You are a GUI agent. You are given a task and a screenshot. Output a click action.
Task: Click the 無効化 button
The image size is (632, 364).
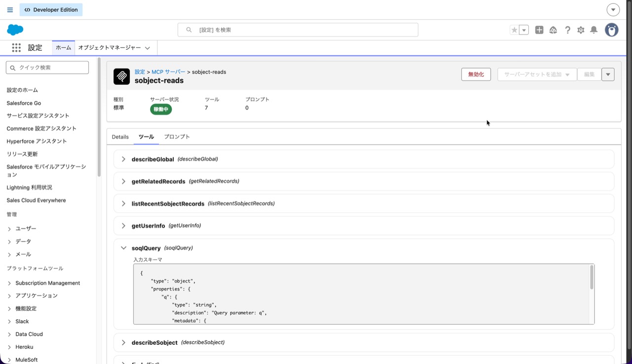point(476,74)
